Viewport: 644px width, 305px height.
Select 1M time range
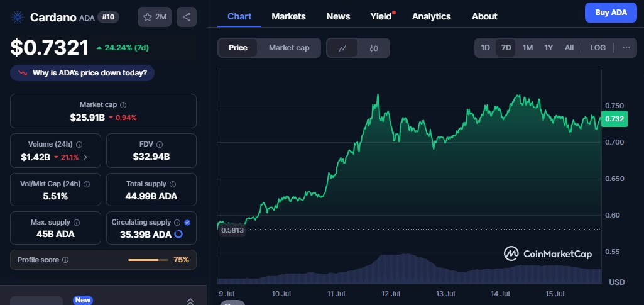tap(527, 48)
